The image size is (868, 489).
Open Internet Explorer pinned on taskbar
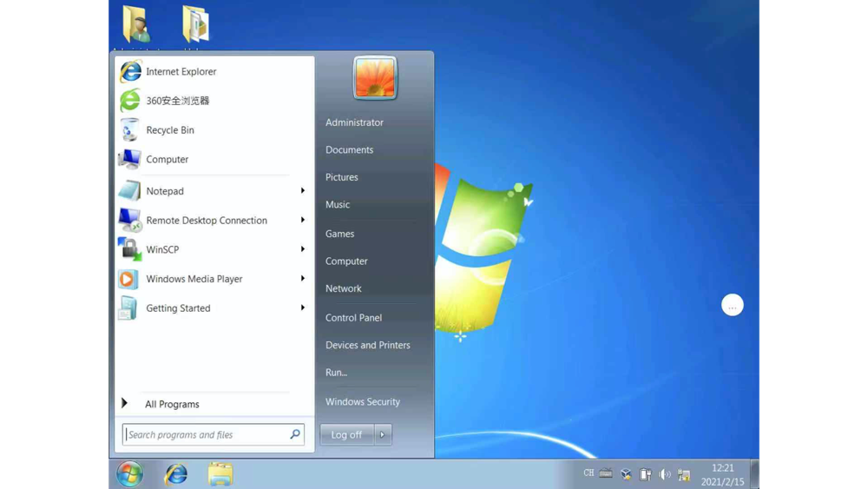pyautogui.click(x=176, y=474)
